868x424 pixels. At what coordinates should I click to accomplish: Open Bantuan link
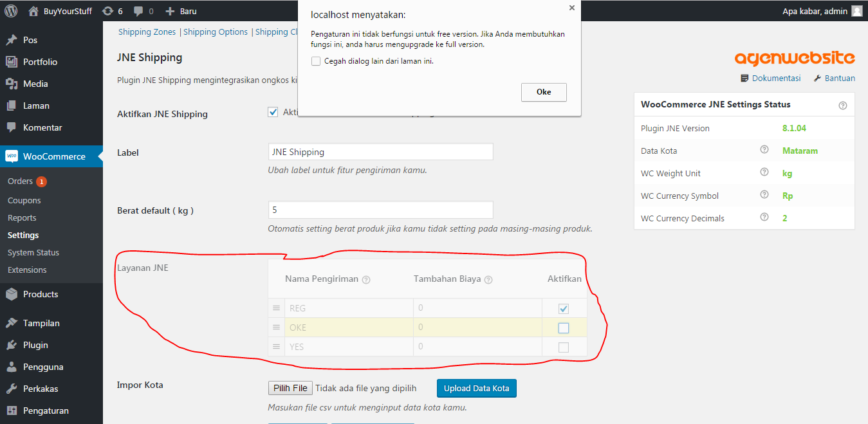(x=834, y=78)
